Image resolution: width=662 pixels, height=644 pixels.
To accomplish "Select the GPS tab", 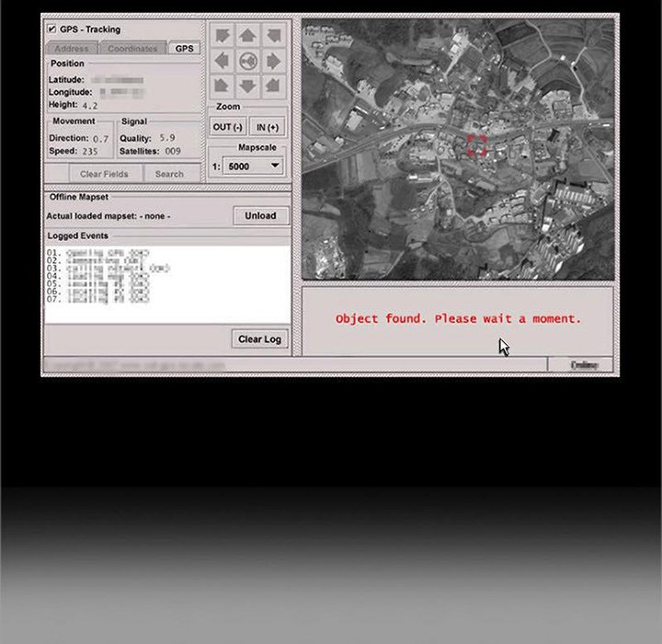I will (185, 48).
